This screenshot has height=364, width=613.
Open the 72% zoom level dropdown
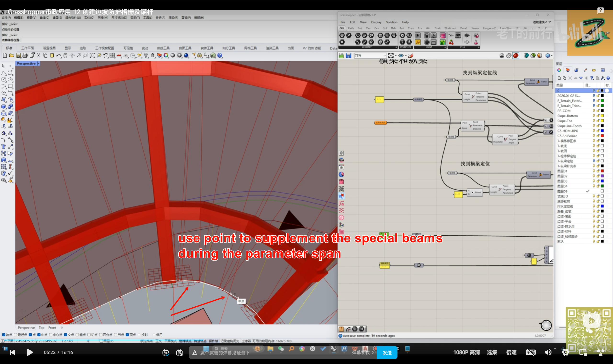384,56
